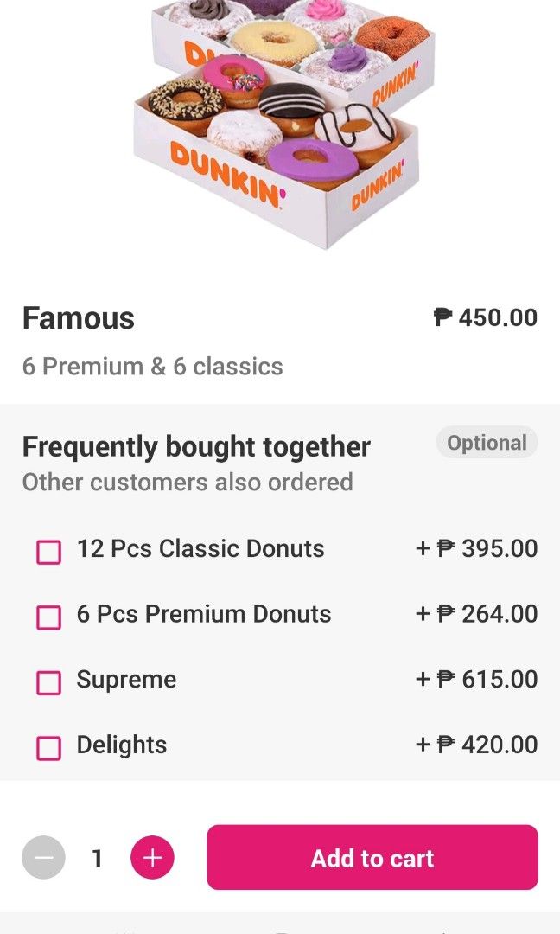Tap the Other customers also ordered subtitle

click(186, 482)
